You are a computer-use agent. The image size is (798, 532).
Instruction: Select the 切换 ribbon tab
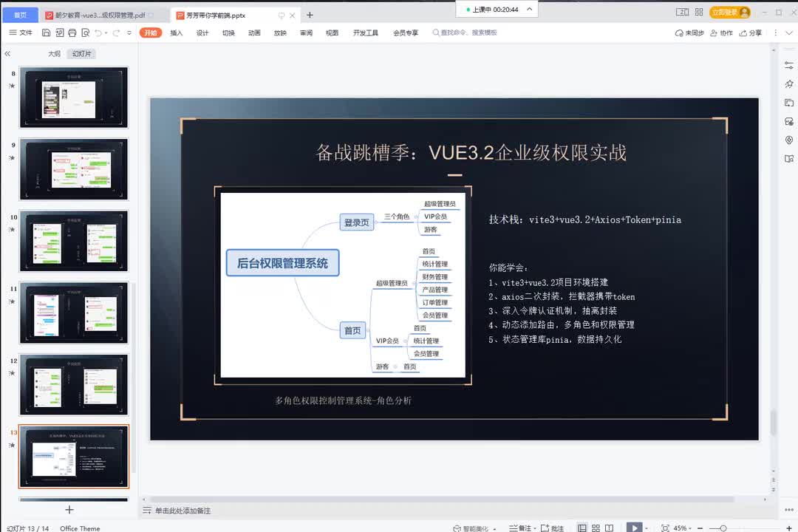click(228, 33)
